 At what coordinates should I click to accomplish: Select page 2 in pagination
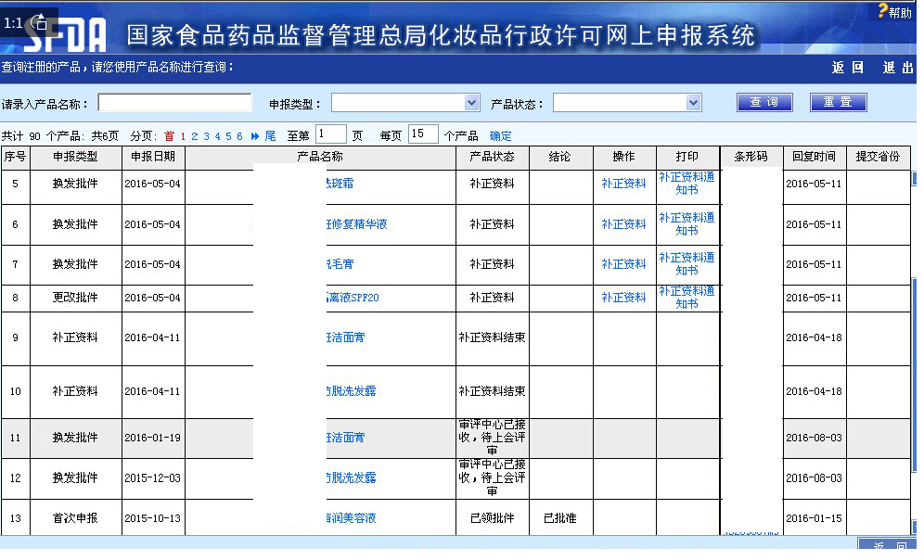[195, 136]
